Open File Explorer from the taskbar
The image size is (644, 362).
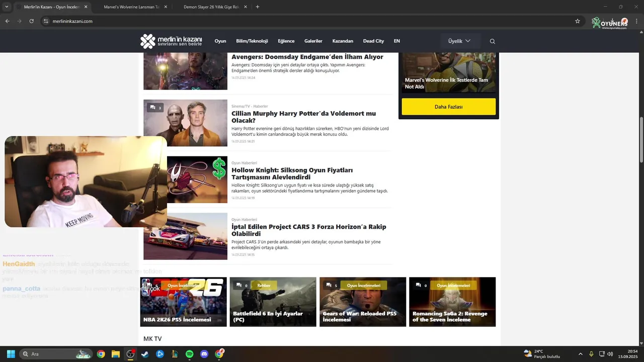pos(116,354)
